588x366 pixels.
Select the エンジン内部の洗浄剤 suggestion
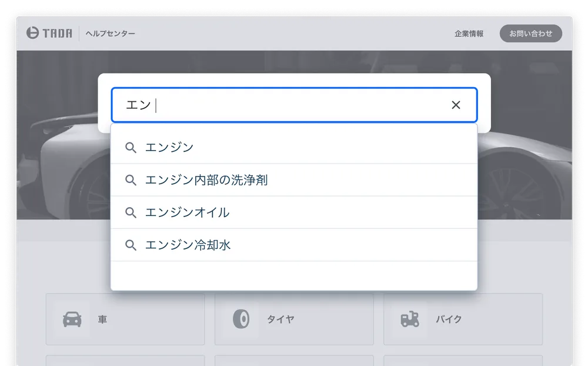(294, 180)
